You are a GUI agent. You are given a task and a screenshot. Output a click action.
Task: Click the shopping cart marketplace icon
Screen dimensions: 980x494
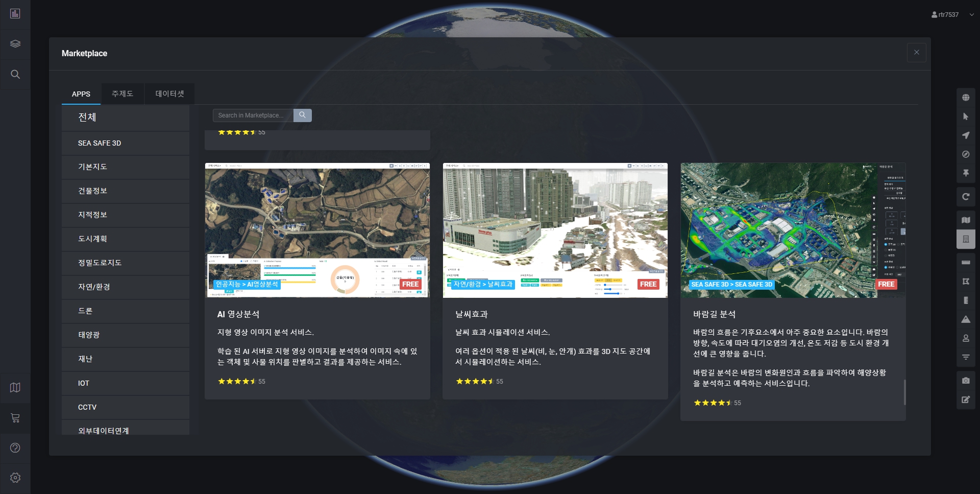(15, 418)
